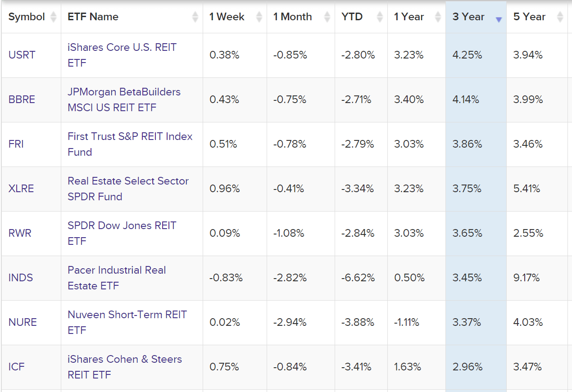Reverse sorting by clicking the 1 Week header
This screenshot has height=392, width=572.
[227, 17]
